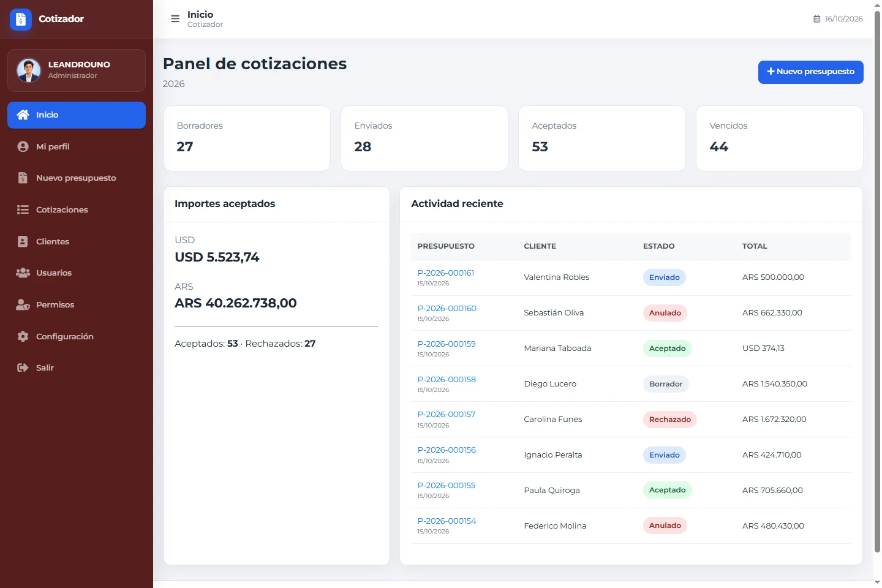Select Nuevo presupuesto in the sidebar
Screen dimensions: 882x588
click(77, 178)
